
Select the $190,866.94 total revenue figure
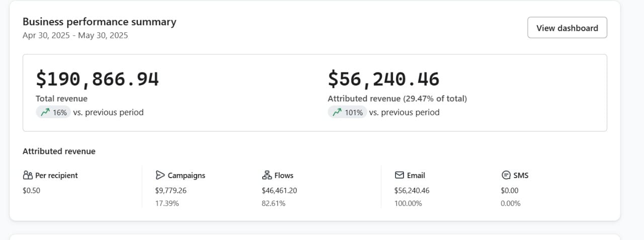coord(97,79)
